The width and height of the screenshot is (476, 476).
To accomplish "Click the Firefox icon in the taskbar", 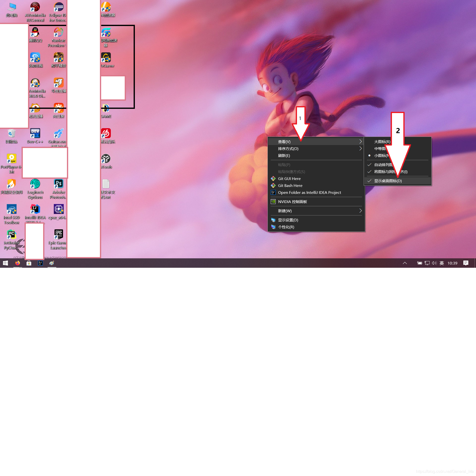I will click(x=17, y=263).
